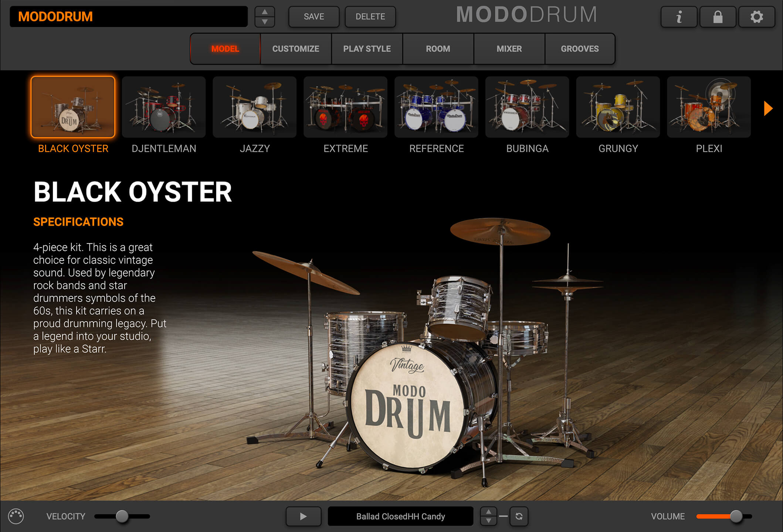Screen dimensions: 783x532
Task: Save the current preset
Action: [313, 17]
